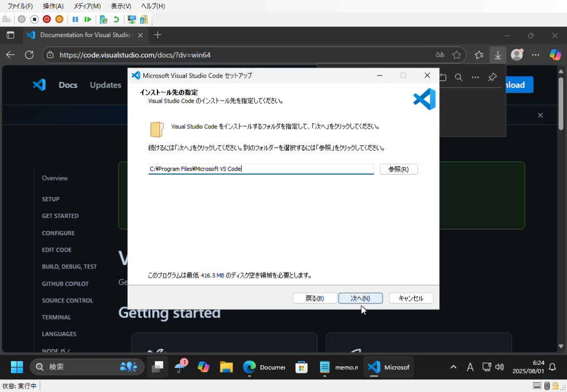Click 戻る(B) in the setup dialog
This screenshot has width=567, height=392.
point(315,298)
